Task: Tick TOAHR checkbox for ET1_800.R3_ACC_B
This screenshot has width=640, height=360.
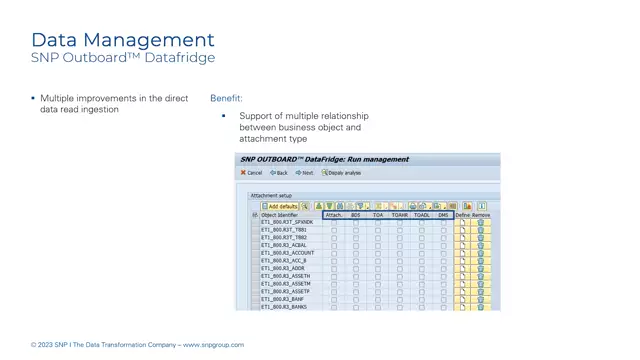Action: click(x=400, y=260)
